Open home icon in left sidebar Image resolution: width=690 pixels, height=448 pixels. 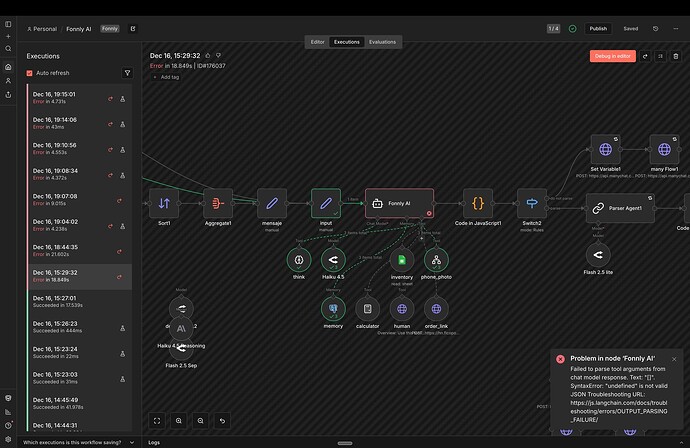pos(8,67)
